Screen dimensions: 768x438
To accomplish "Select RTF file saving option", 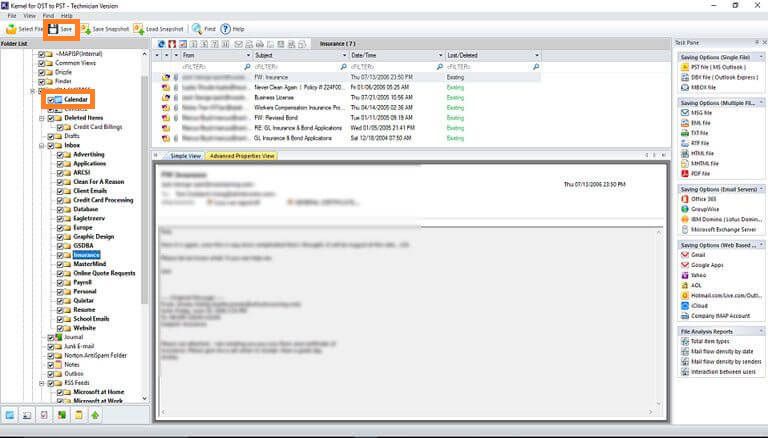I will pyautogui.click(x=695, y=143).
